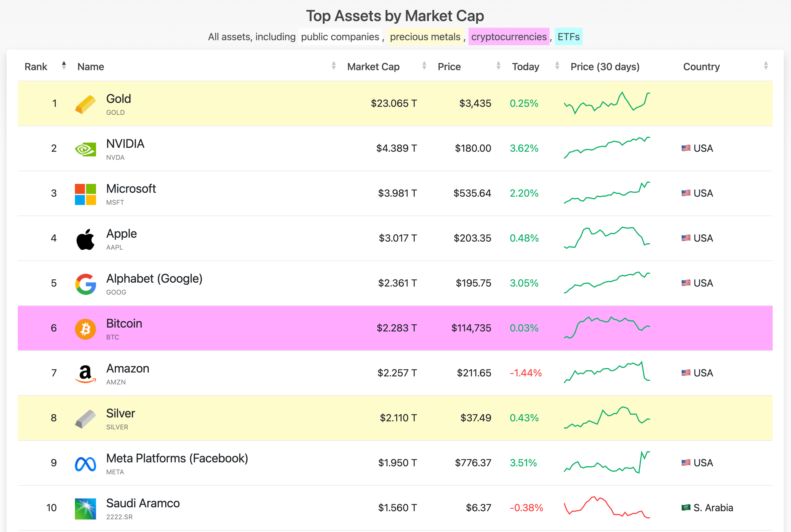Click the Google G logo icon

pos(85,284)
